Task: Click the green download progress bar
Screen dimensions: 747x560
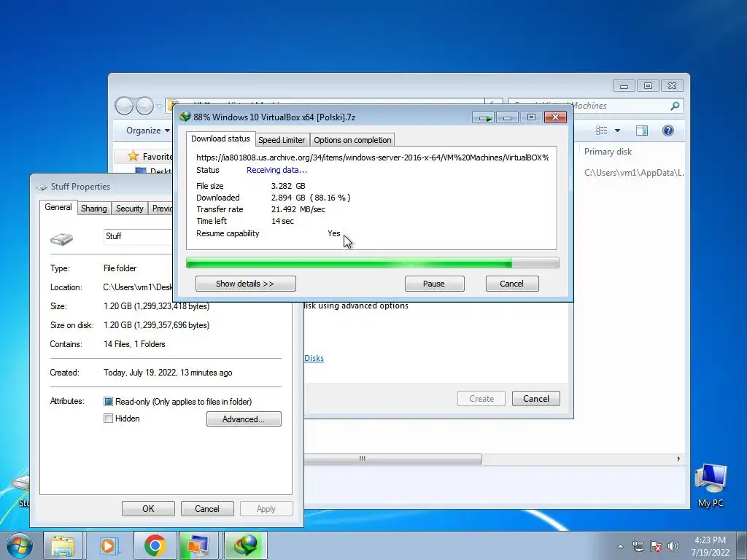Action: [372, 262]
